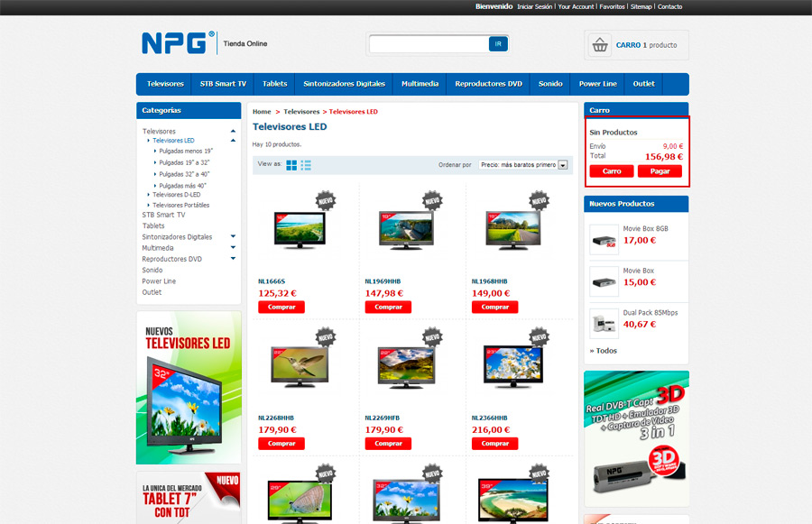Screen dimensions: 812x524
Task: Click Comprar for NL1968HHB
Action: point(494,307)
